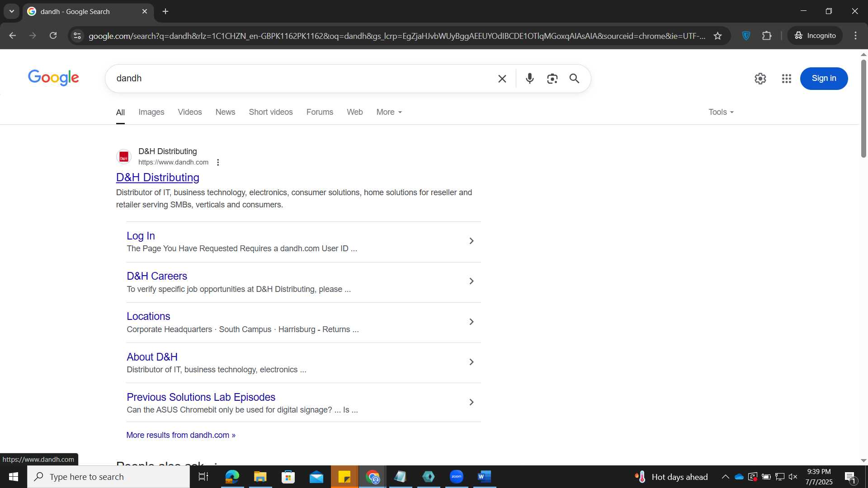Click the magnifier search button
This screenshot has width=868, height=488.
click(x=574, y=79)
